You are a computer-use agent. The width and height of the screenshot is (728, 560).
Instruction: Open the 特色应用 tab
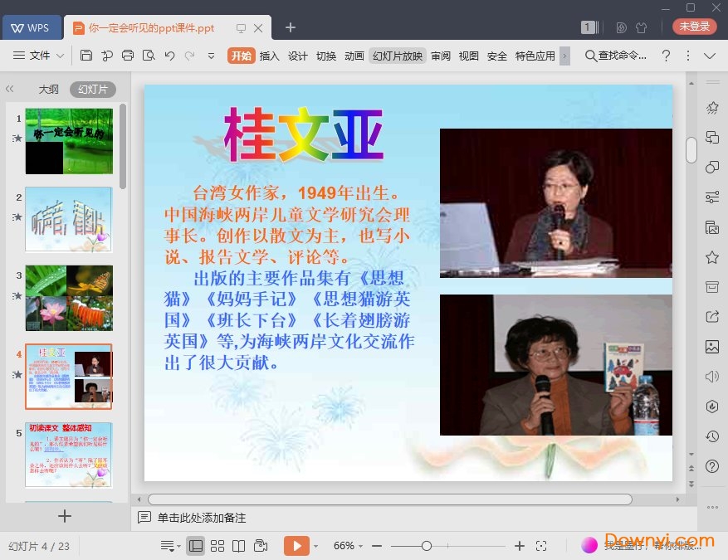point(535,56)
